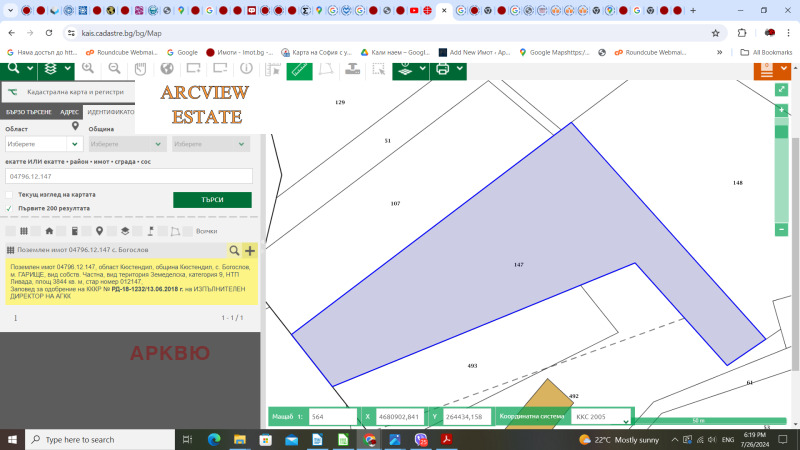Check 'Текущ изглед на картата' checkbox
This screenshot has width=800, height=450.
coord(9,194)
